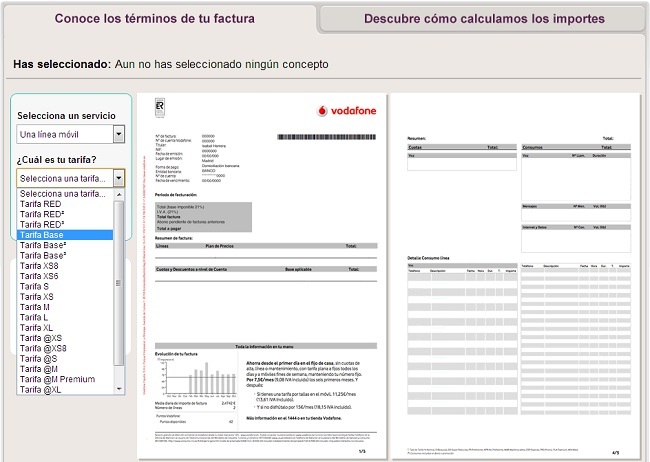Choose 'Selecciona una tarifa...' placeholder in list
650x462 pixels.
pyautogui.click(x=65, y=194)
